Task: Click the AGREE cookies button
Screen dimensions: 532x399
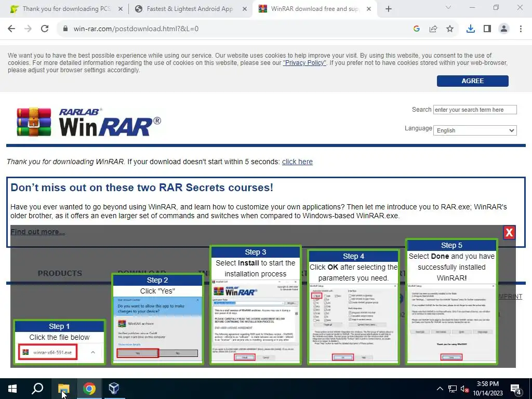Action: [x=472, y=81]
